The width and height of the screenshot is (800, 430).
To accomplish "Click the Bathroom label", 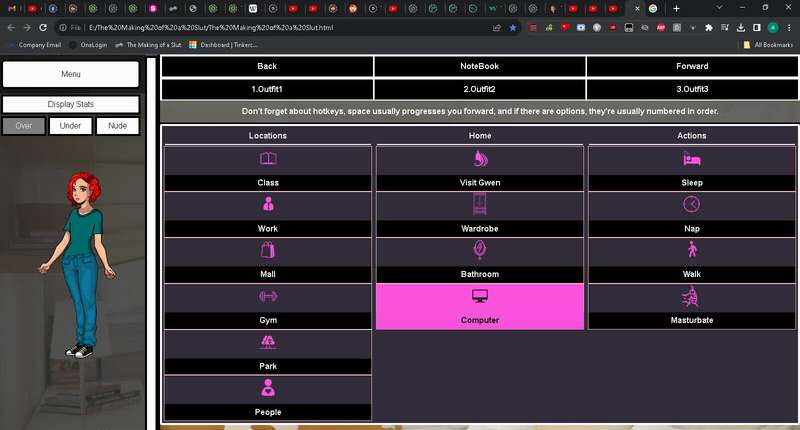I will [480, 274].
